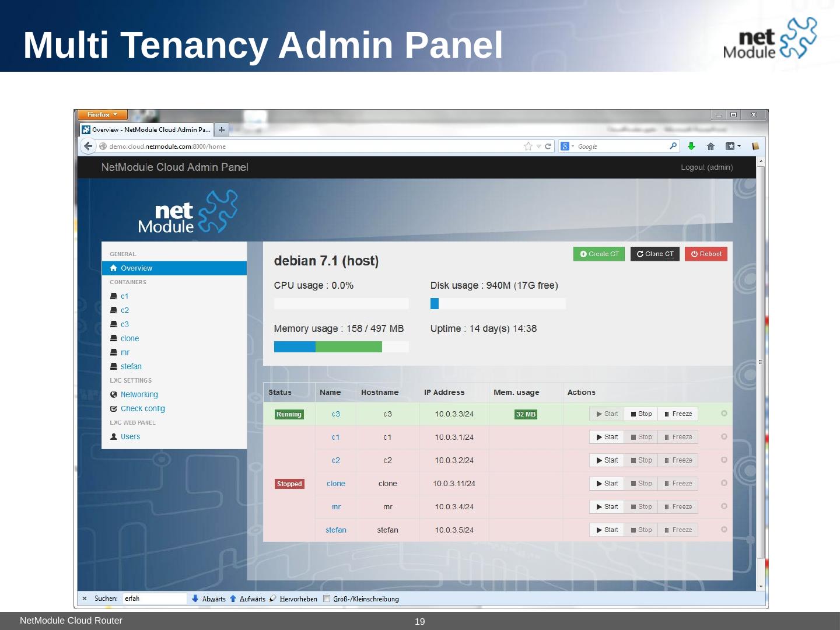Start the mr container

pos(607,506)
